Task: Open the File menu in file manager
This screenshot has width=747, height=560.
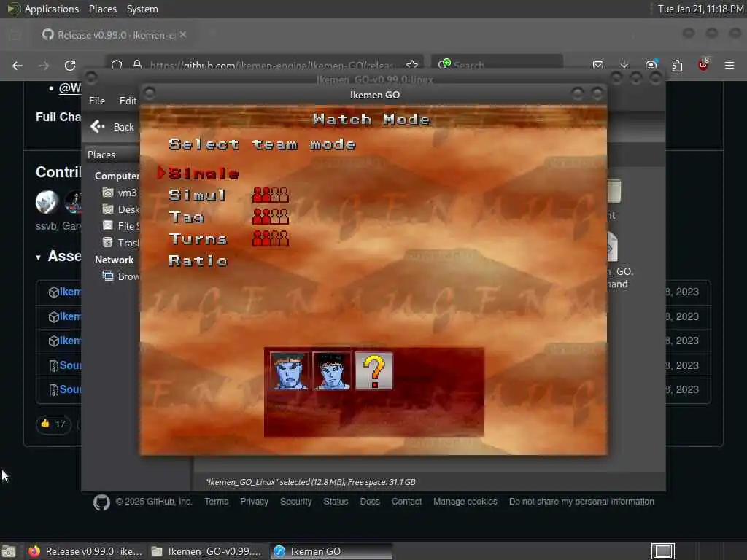Action: 97,101
